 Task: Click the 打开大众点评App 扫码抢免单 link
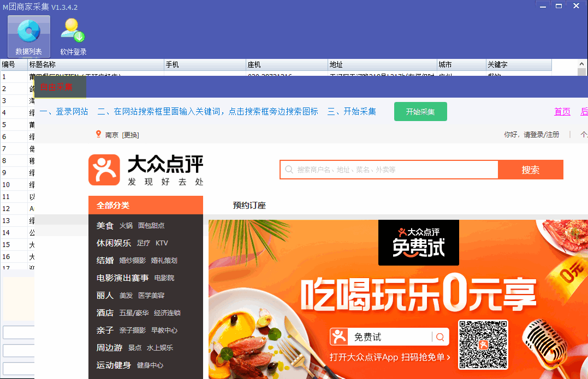[x=390, y=357]
